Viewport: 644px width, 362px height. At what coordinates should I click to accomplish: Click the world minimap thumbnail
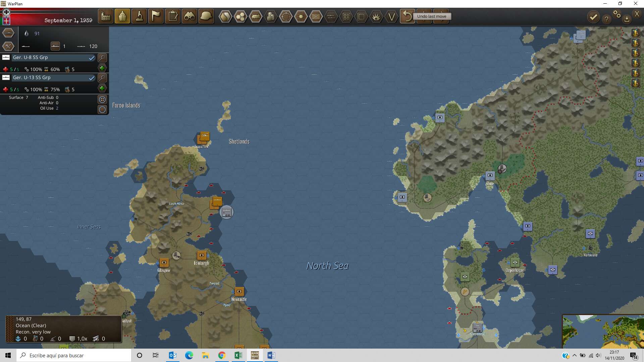click(603, 331)
